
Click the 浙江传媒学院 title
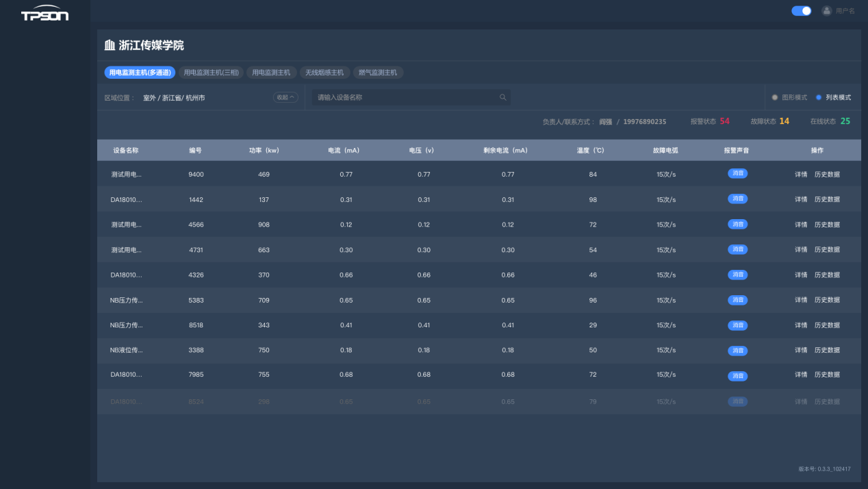click(x=151, y=46)
